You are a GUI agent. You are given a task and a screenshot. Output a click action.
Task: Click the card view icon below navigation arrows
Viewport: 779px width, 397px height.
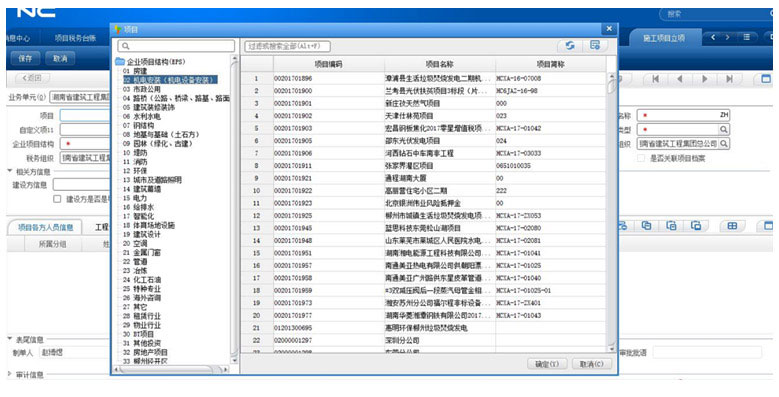coord(766,79)
